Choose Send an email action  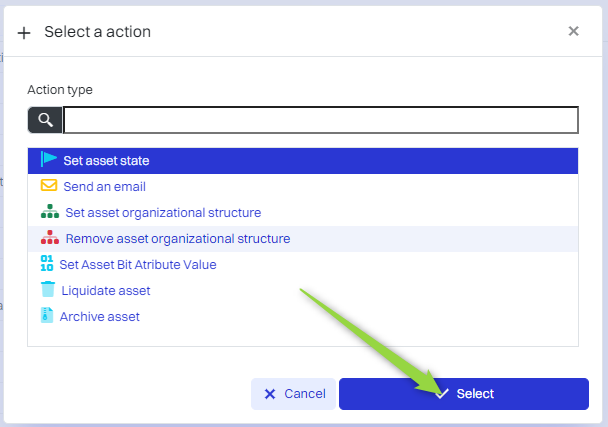pyautogui.click(x=104, y=186)
